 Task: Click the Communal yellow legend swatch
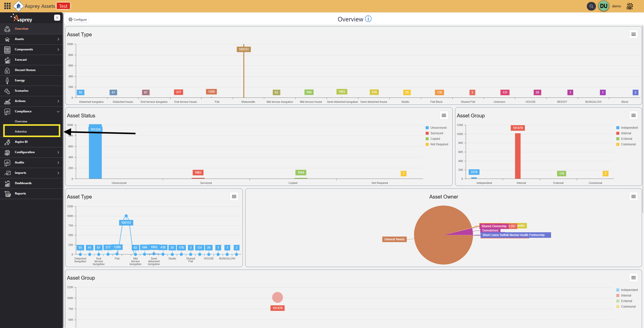pyautogui.click(x=618, y=144)
